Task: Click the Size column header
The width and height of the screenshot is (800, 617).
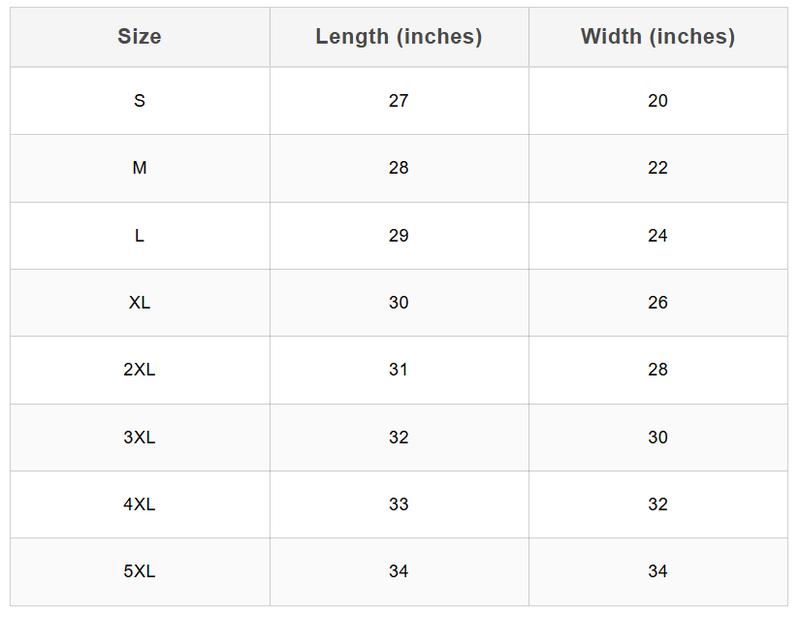Action: 139,37
